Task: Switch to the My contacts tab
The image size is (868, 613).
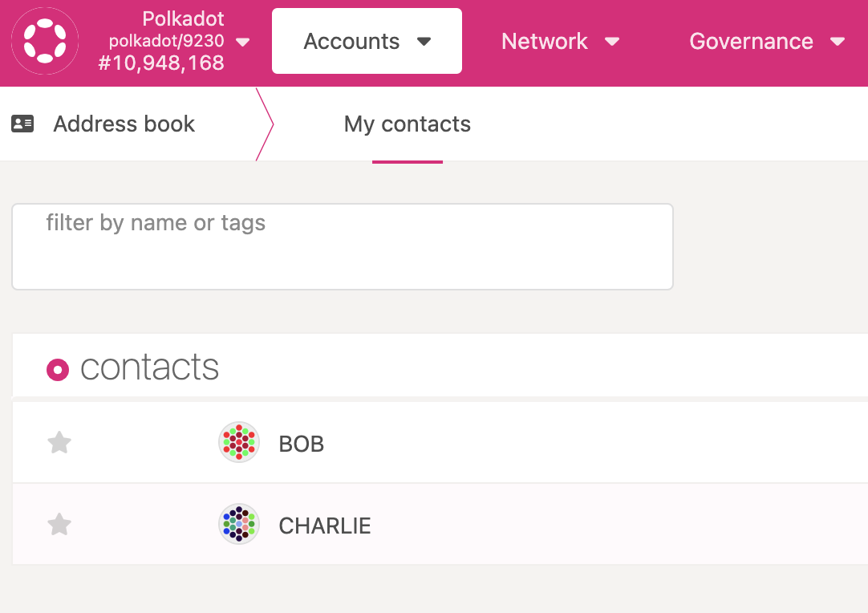Action: click(407, 124)
